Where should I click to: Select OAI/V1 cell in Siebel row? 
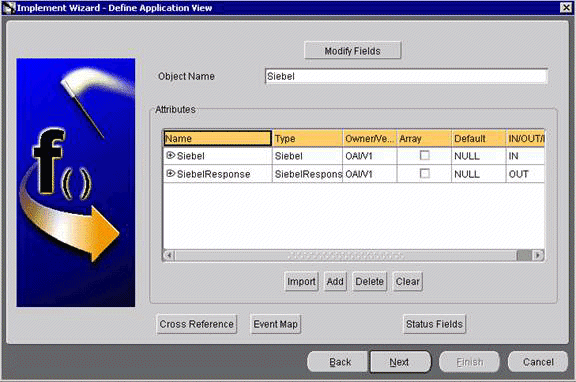[370, 156]
